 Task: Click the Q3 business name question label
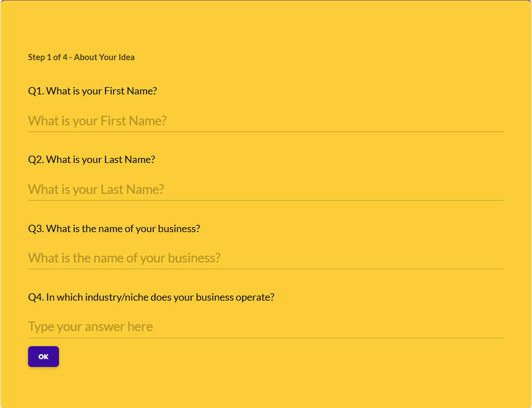tap(114, 229)
